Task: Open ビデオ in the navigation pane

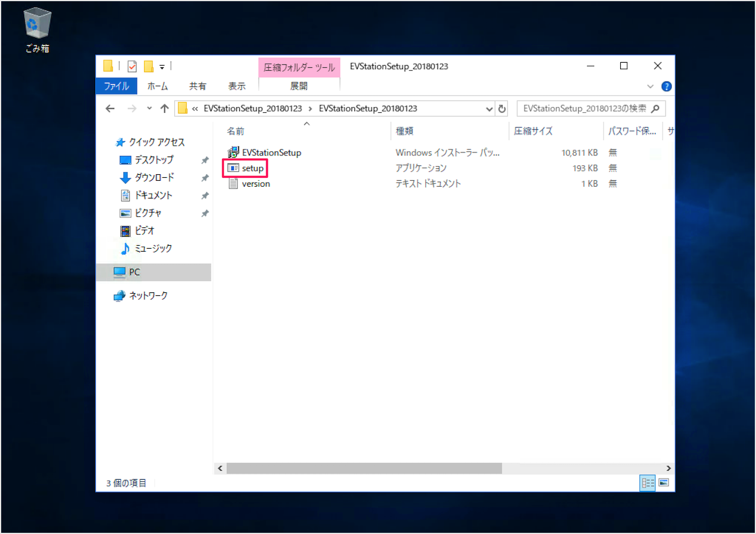Action: point(137,231)
